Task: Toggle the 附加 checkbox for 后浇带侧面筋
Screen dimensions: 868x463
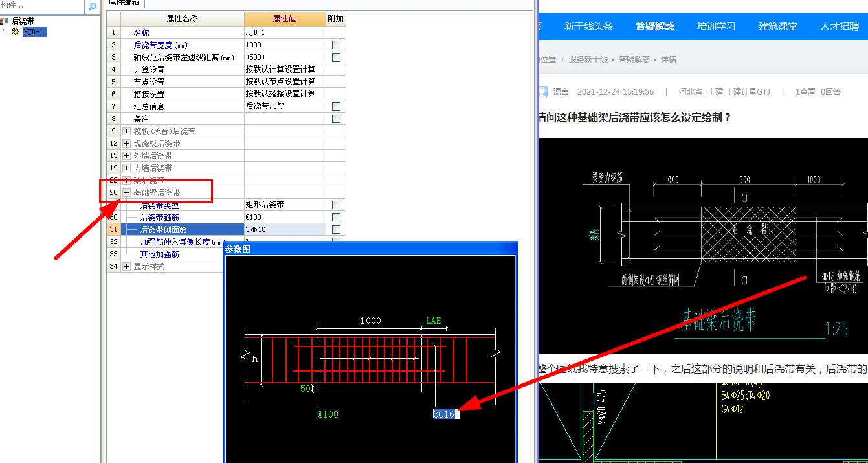Action: (336, 230)
